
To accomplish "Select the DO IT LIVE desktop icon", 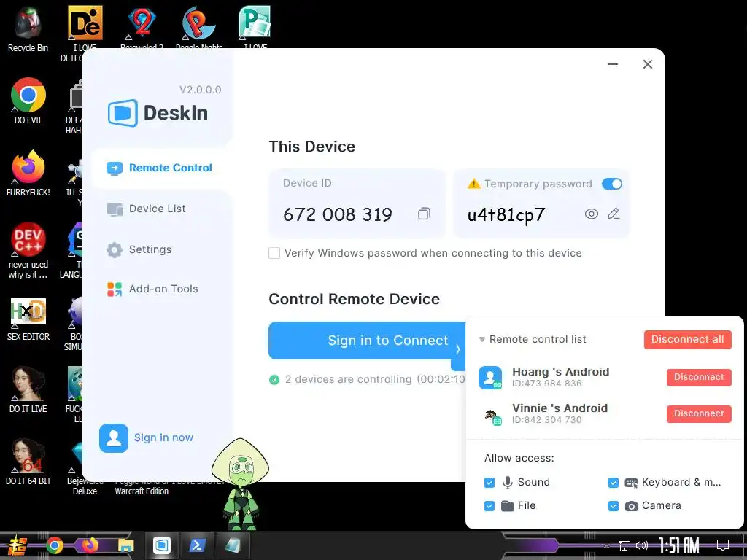I will [x=28, y=389].
